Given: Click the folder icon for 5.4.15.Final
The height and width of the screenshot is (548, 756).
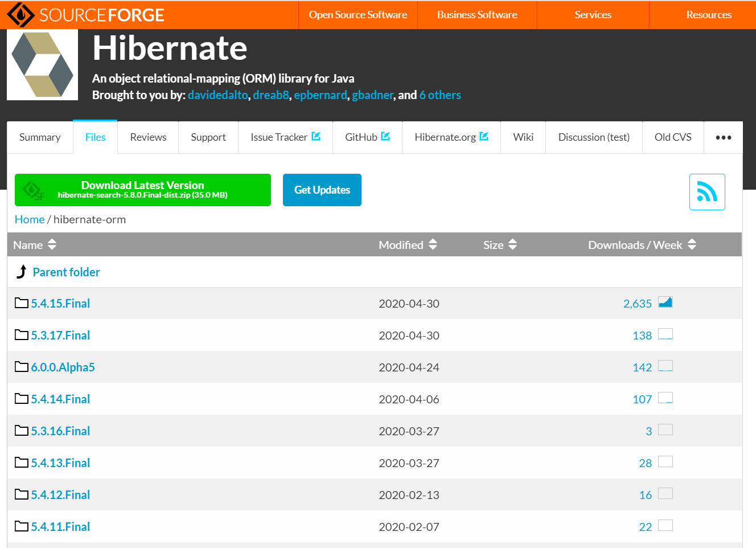Looking at the screenshot, I should 22,302.
